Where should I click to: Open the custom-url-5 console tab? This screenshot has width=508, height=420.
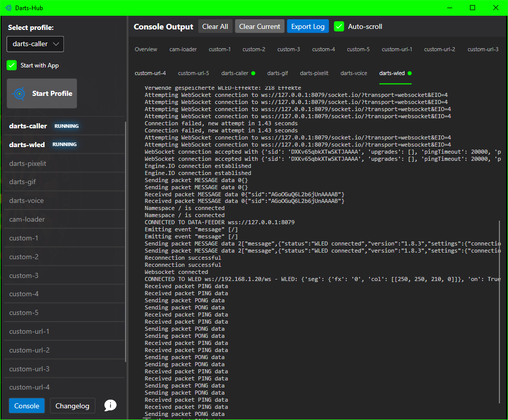click(x=194, y=73)
